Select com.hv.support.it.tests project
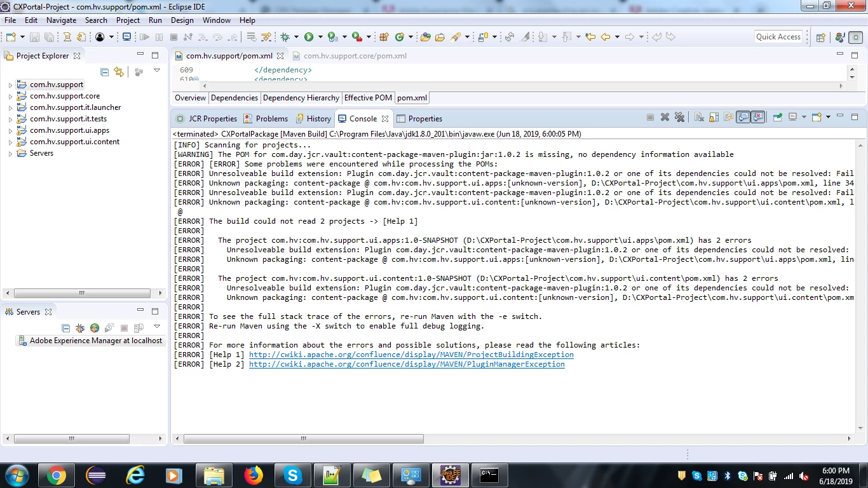868x488 pixels. [68, 119]
